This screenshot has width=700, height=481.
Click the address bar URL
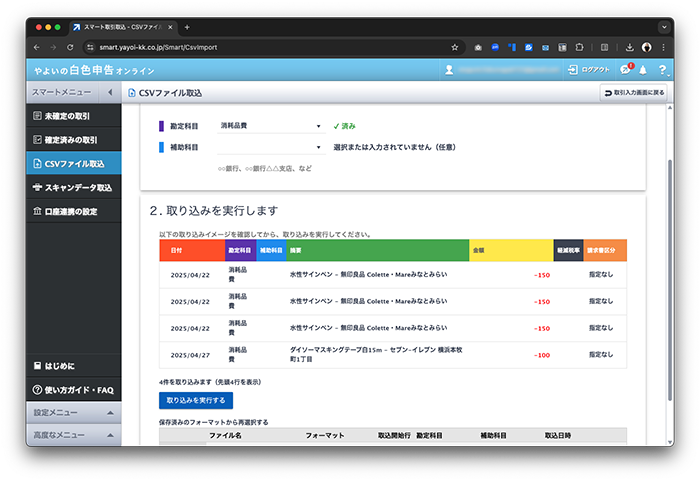coord(158,47)
